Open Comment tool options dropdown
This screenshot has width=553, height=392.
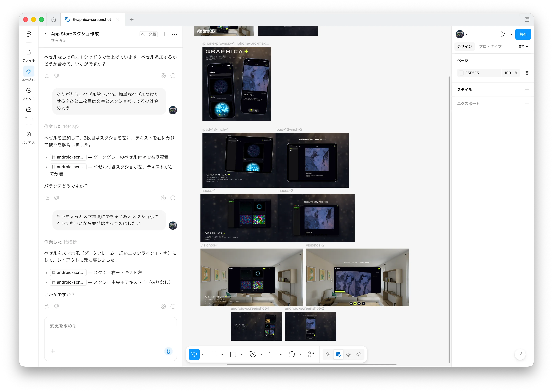[300, 354]
